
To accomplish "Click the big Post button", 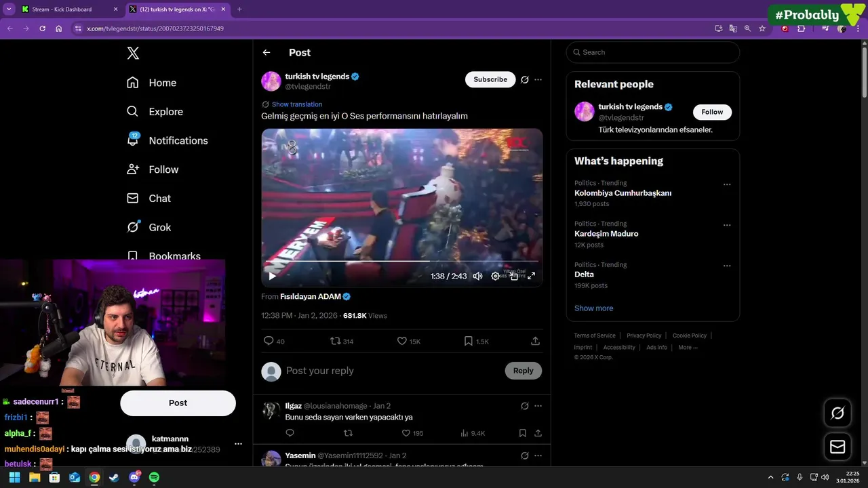I will pos(178,403).
